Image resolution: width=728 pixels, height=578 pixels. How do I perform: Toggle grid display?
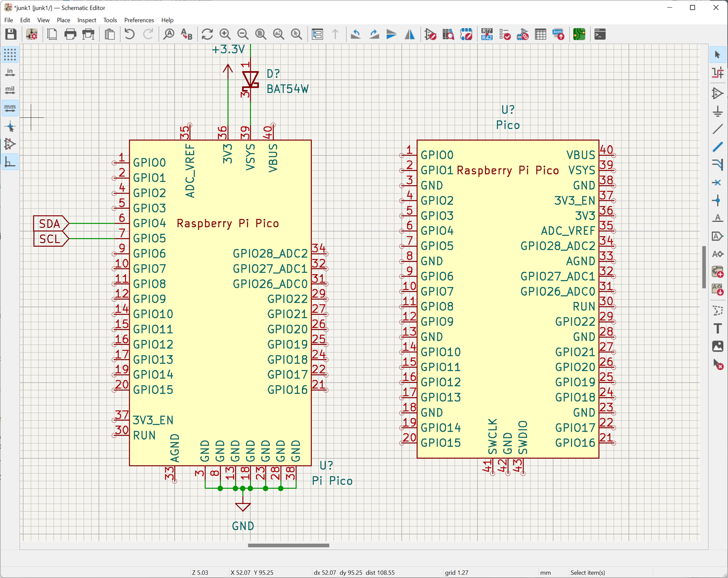pos(10,54)
